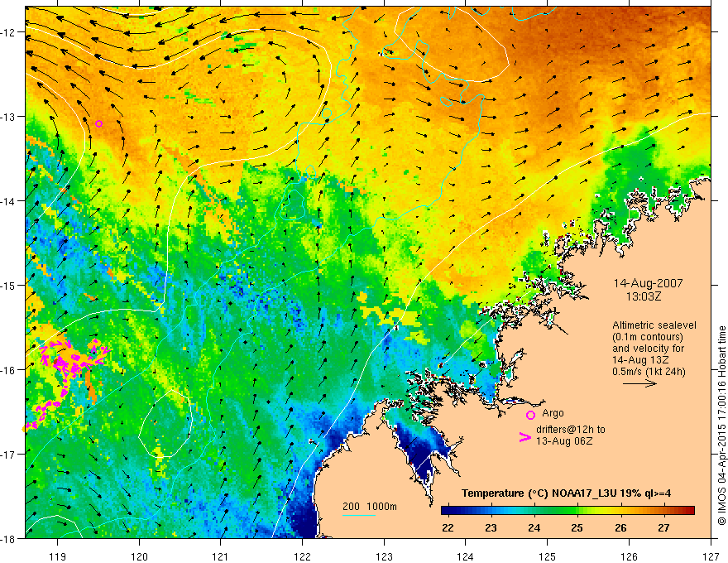728x563 pixels.
Task: Click the color bar value 23
Action: (491, 527)
